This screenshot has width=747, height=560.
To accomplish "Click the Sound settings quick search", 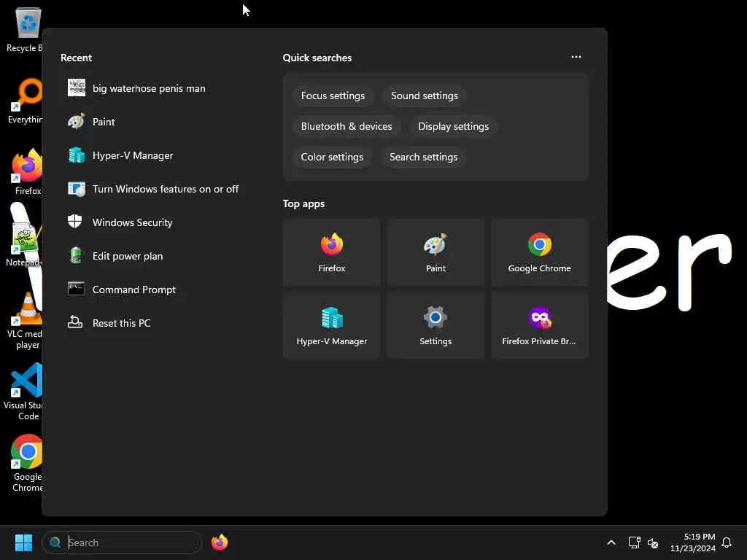I will (424, 96).
